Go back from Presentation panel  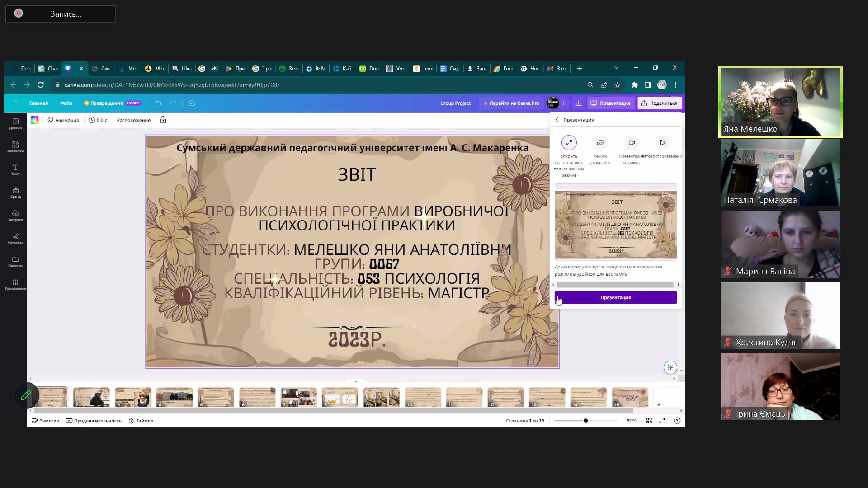[x=557, y=120]
